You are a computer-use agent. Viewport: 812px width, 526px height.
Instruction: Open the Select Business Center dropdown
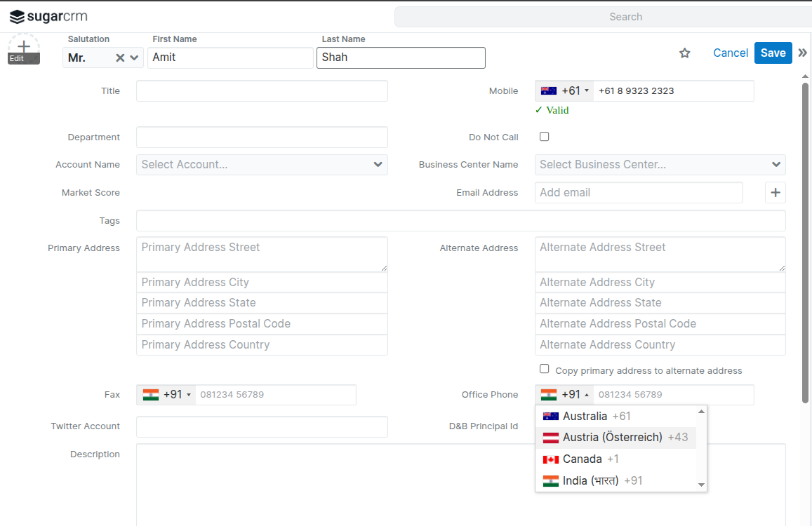[660, 165]
